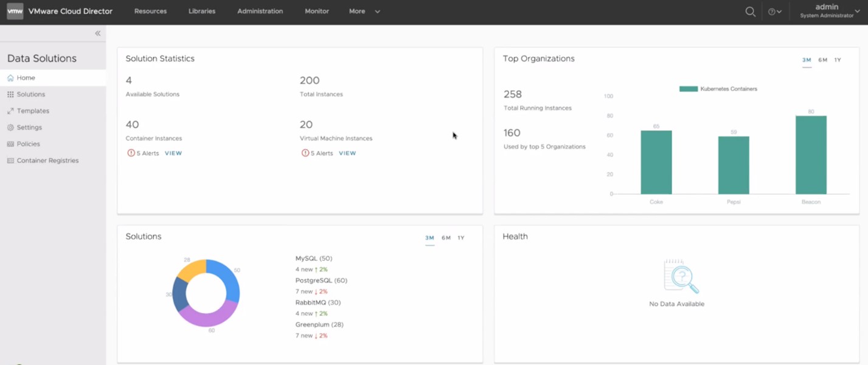The height and width of the screenshot is (365, 868).
Task: Collapse the left navigation sidebar
Action: coord(97,33)
